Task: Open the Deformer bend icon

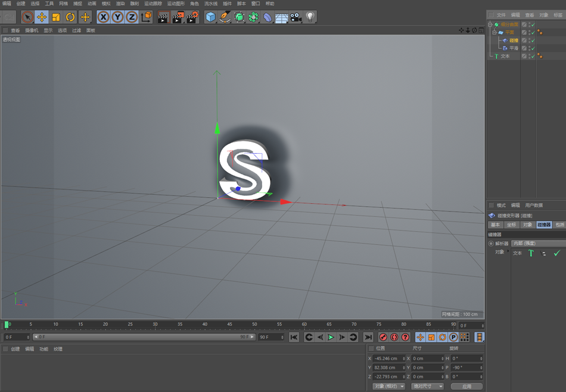Action: (268, 17)
